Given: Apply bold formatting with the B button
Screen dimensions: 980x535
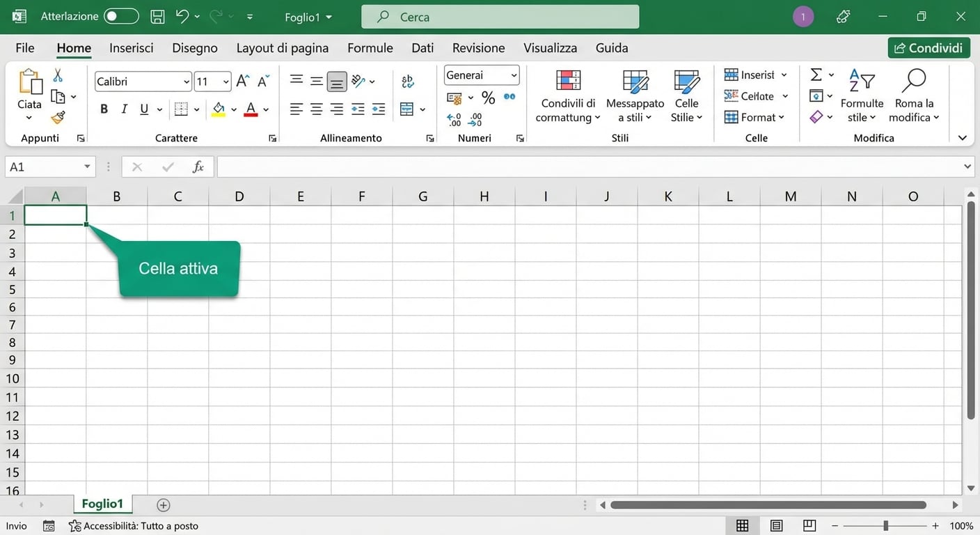Looking at the screenshot, I should click(x=104, y=109).
